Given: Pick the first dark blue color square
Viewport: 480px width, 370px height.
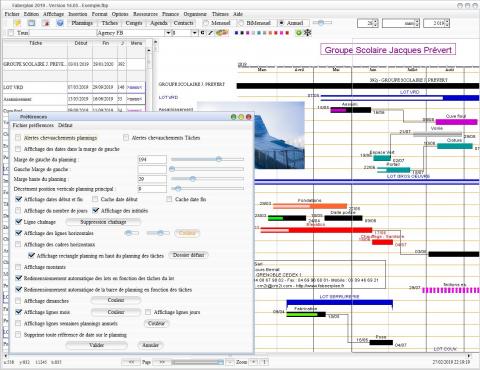Looking at the screenshot, I should click(237, 33).
